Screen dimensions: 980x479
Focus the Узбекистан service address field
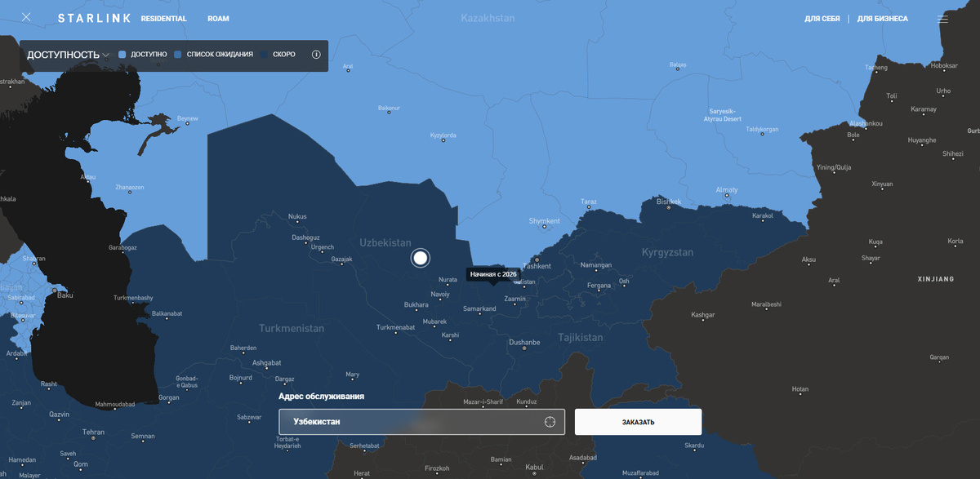[x=421, y=422]
